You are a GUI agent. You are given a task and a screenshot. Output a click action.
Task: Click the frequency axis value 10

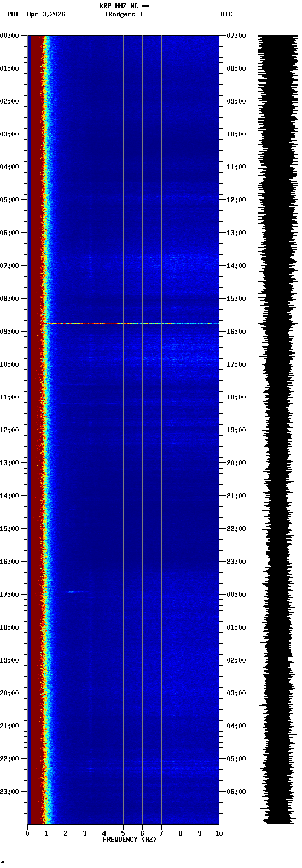point(219,833)
